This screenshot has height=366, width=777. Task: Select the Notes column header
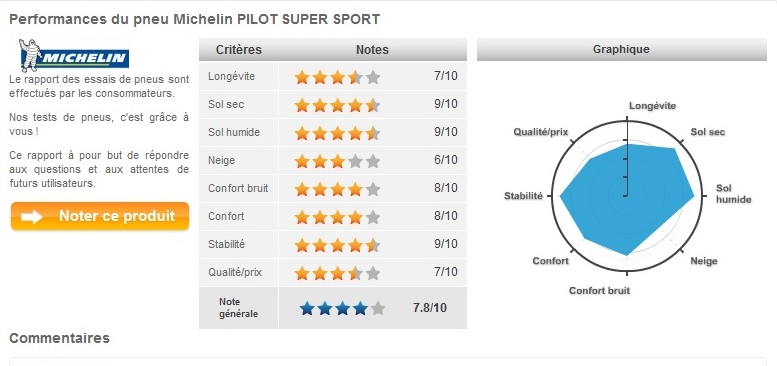click(x=372, y=50)
